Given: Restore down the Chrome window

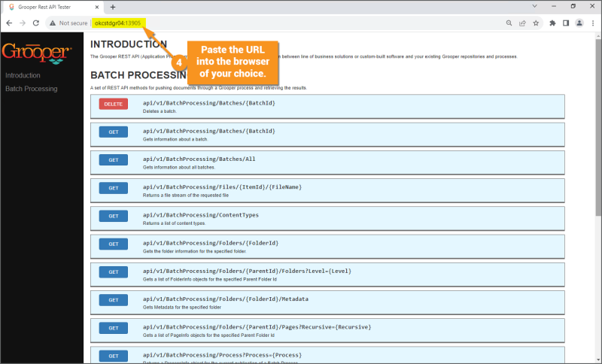Looking at the screenshot, I should click(x=573, y=6).
